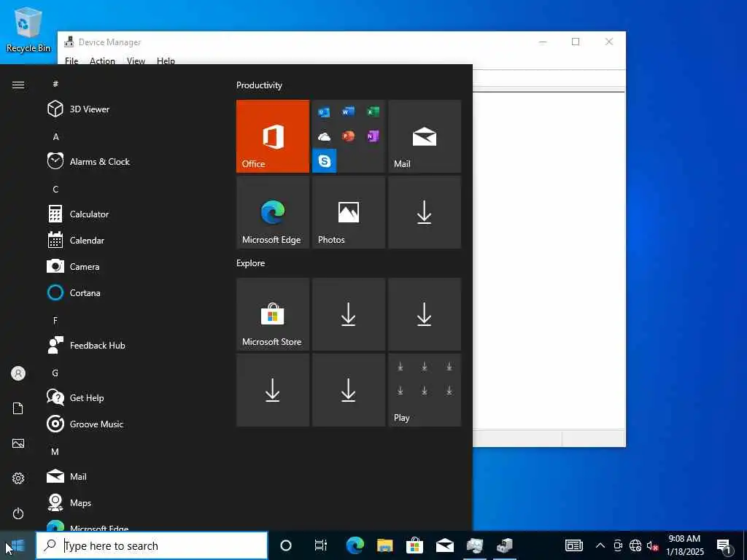The image size is (747, 560).
Task: Open Calculator from Start menu
Action: pos(78,214)
